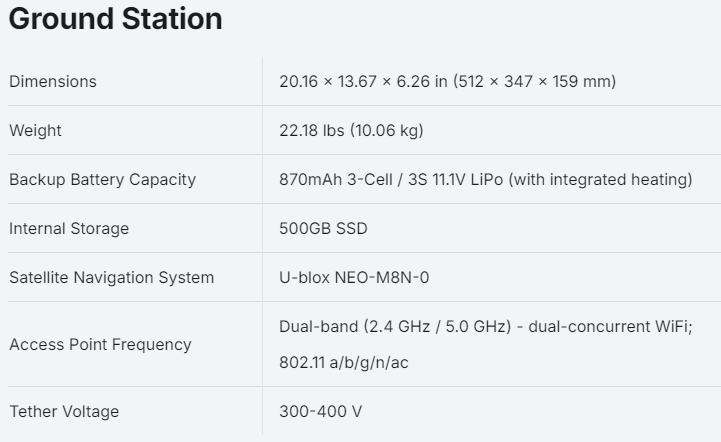Screen dimensions: 721x442
Task: Select the Internal Storage label
Action: [69, 228]
